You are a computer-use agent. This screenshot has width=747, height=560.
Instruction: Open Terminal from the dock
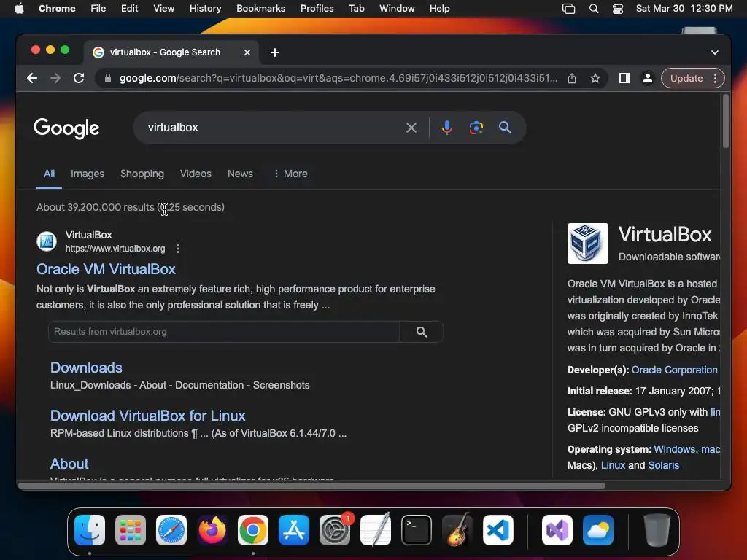point(417,530)
